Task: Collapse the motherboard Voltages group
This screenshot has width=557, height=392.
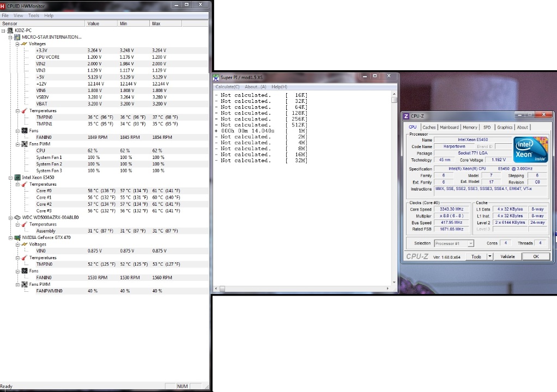Action: (x=17, y=44)
